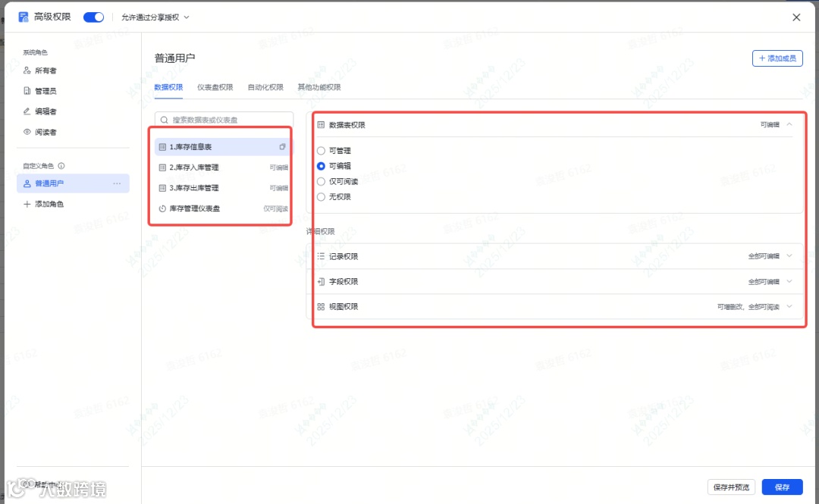The image size is (819, 504).
Task: Click the 编辑者 pencil icon
Action: 27,111
